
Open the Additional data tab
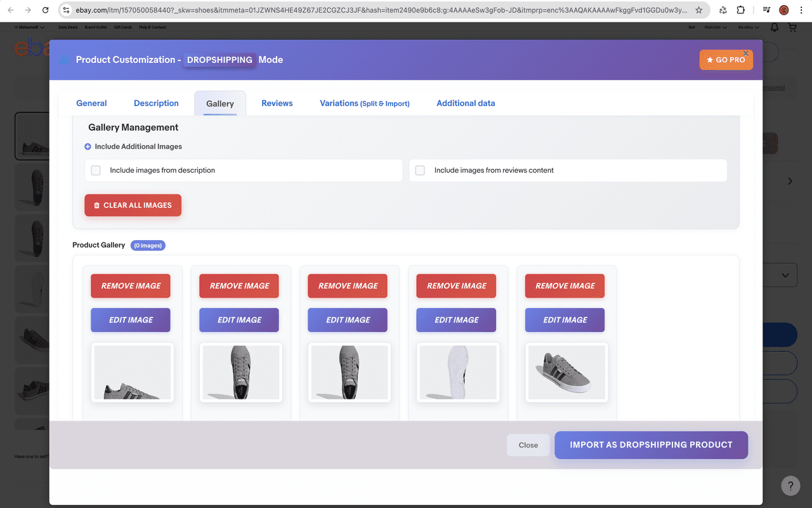coord(466,103)
